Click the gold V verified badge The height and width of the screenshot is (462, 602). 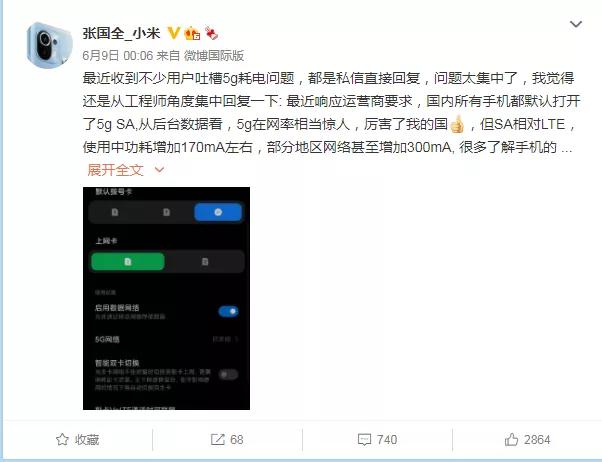pos(174,33)
